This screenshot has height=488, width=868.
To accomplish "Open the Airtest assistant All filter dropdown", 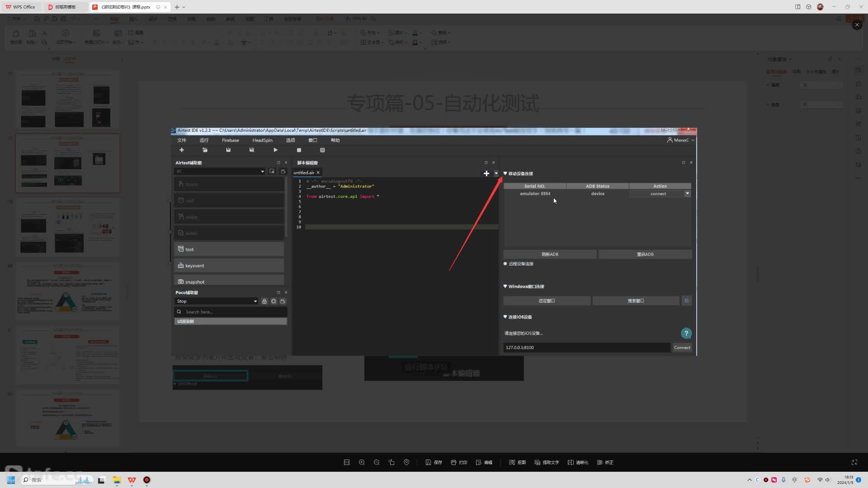I will click(x=220, y=171).
